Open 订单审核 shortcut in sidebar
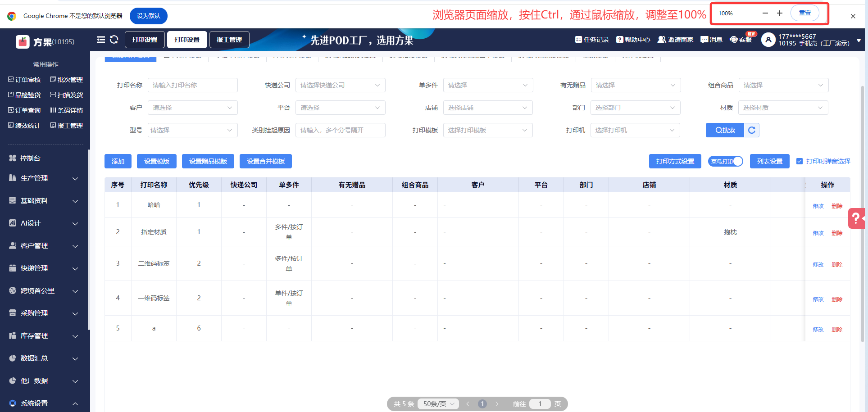Viewport: 868px width, 412px height. [x=24, y=80]
